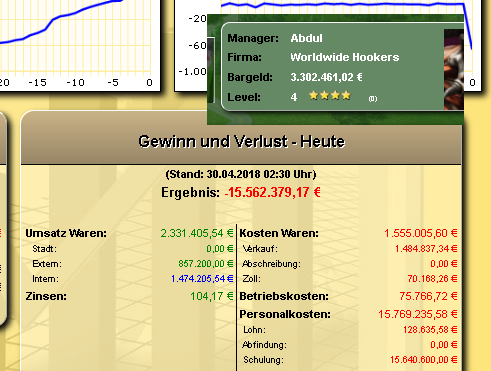This screenshot has width=491, height=371.
Task: Click the Personalkosten amount '15.769.235,58 €'
Action: [x=418, y=314]
